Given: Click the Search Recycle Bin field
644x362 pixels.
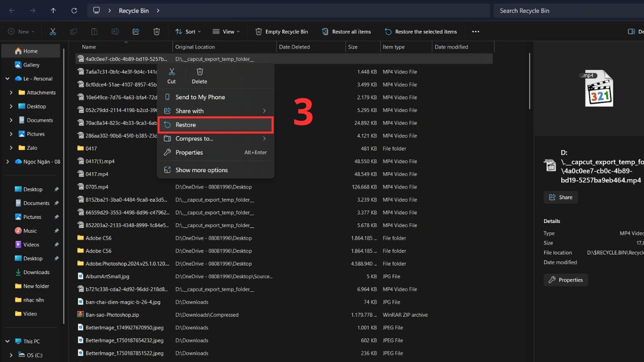Looking at the screenshot, I should coord(566,11).
